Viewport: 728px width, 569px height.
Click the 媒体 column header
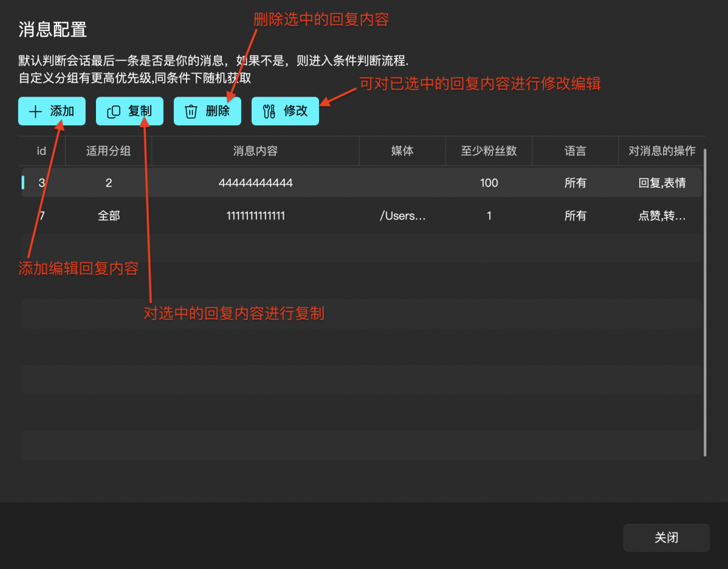click(x=402, y=151)
